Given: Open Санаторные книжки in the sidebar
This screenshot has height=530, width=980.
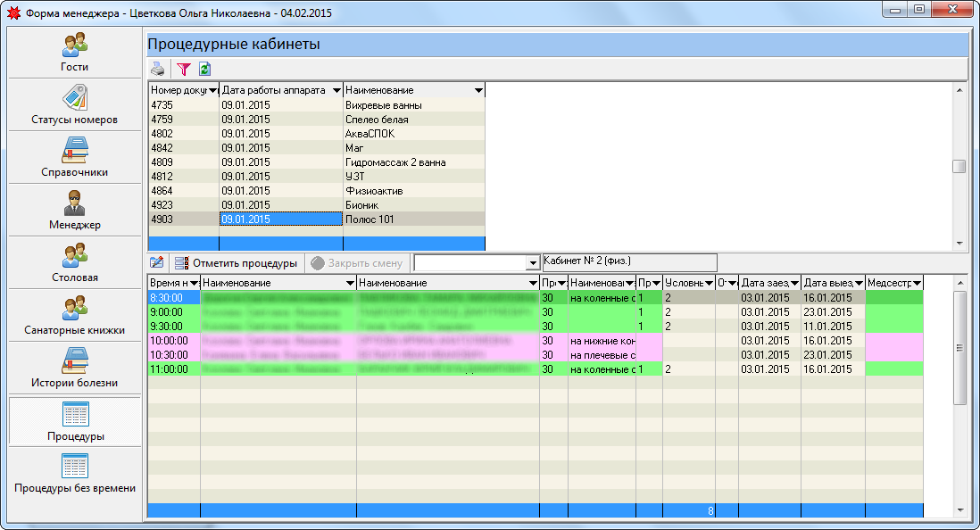Looking at the screenshot, I should 75,316.
